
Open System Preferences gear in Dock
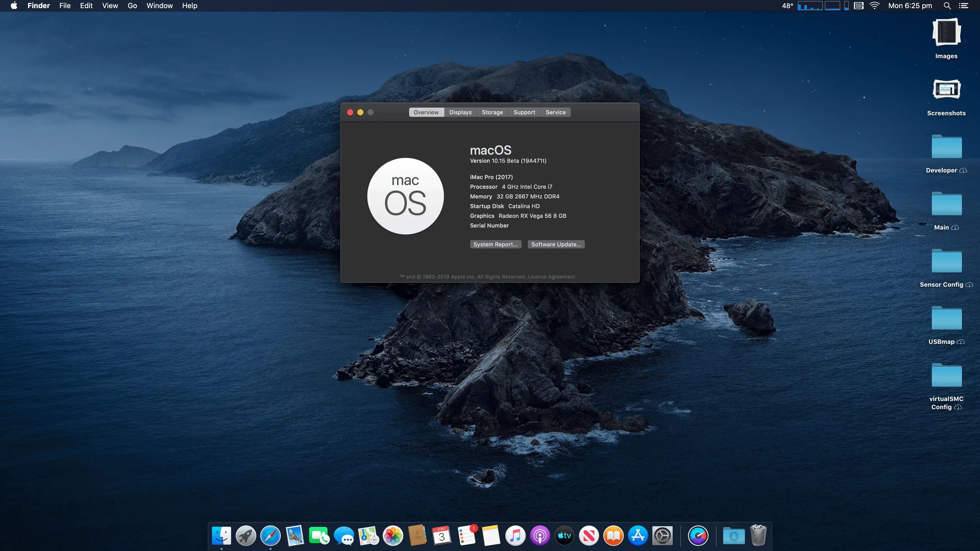pyautogui.click(x=662, y=535)
